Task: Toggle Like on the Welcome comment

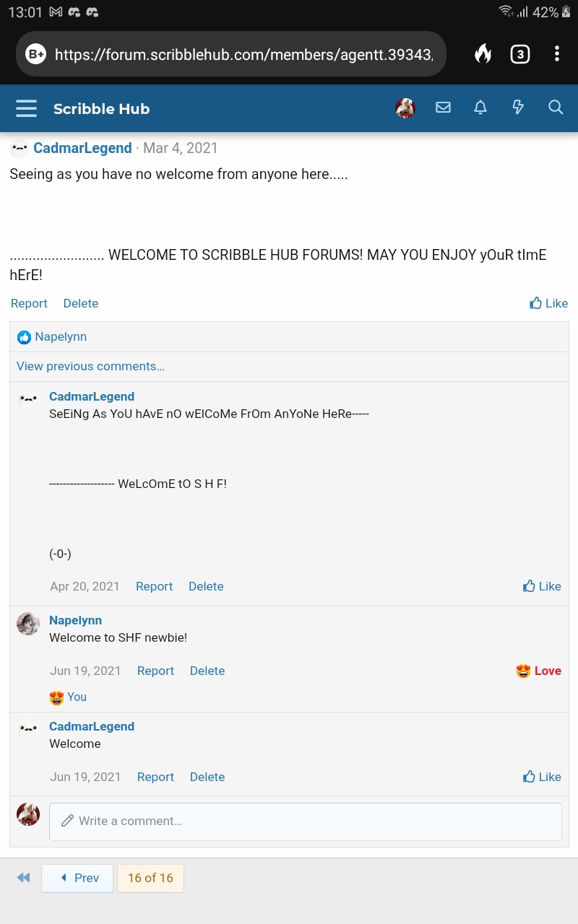Action: tap(542, 777)
